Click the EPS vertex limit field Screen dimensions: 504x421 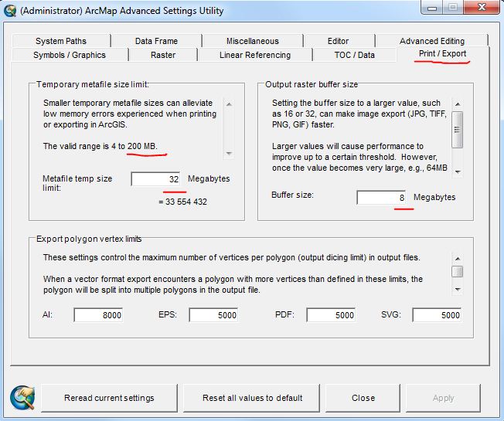(x=213, y=315)
